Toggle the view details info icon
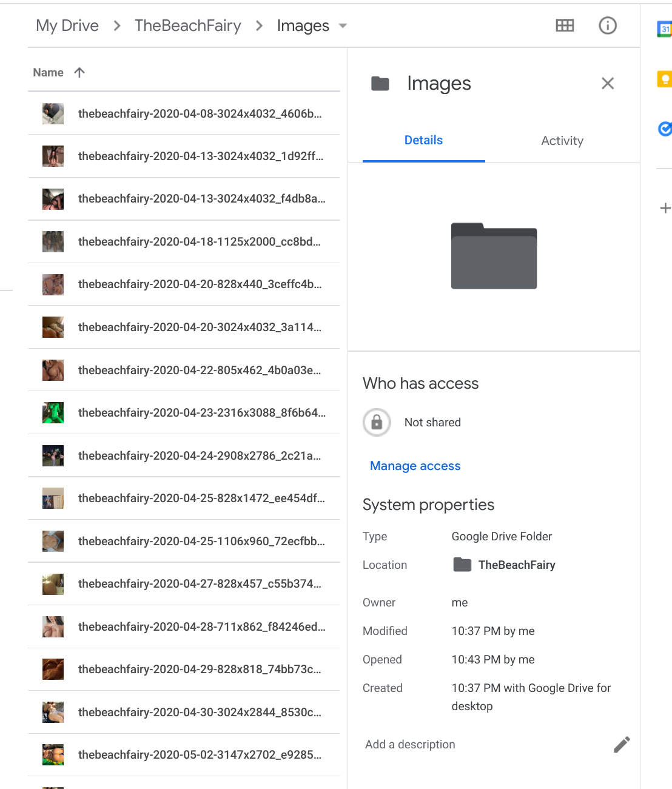 click(607, 25)
